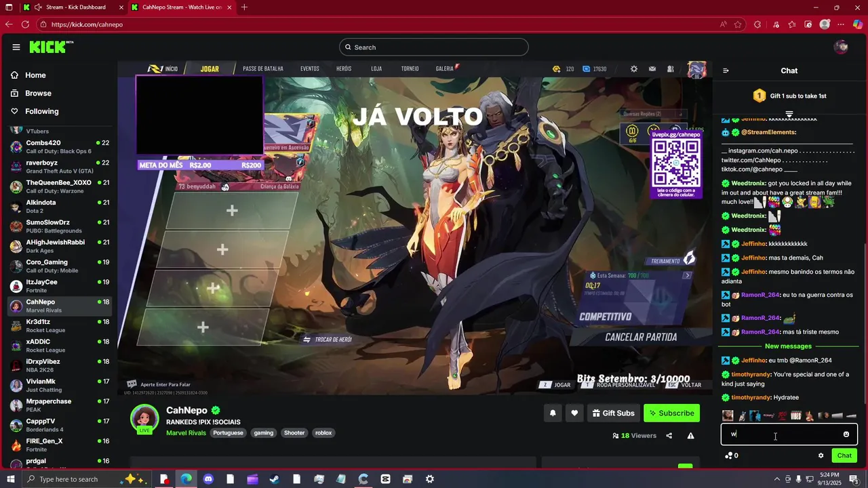Open browser settings three-dots menu

click(841, 24)
